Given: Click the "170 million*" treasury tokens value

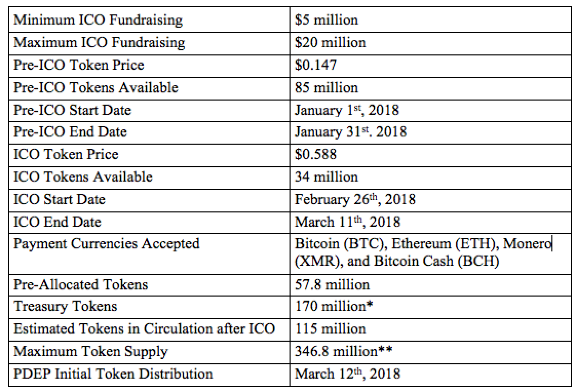Looking at the screenshot, I should pyautogui.click(x=334, y=306).
